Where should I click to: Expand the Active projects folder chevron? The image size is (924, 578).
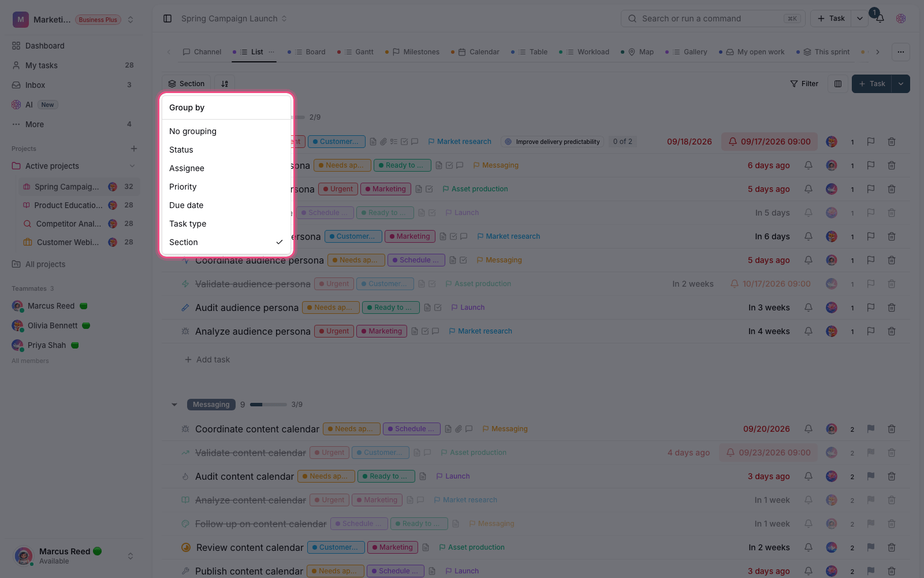pyautogui.click(x=132, y=166)
